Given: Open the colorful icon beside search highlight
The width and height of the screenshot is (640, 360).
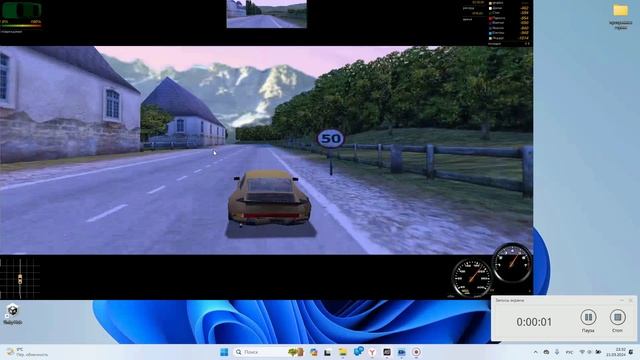Looking at the screenshot, I should click(313, 352).
